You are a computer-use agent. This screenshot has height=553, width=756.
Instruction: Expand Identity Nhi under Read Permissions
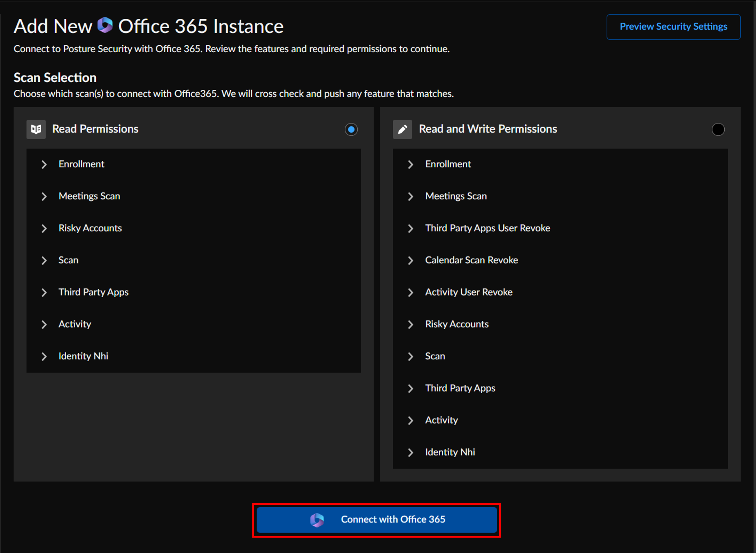(44, 357)
